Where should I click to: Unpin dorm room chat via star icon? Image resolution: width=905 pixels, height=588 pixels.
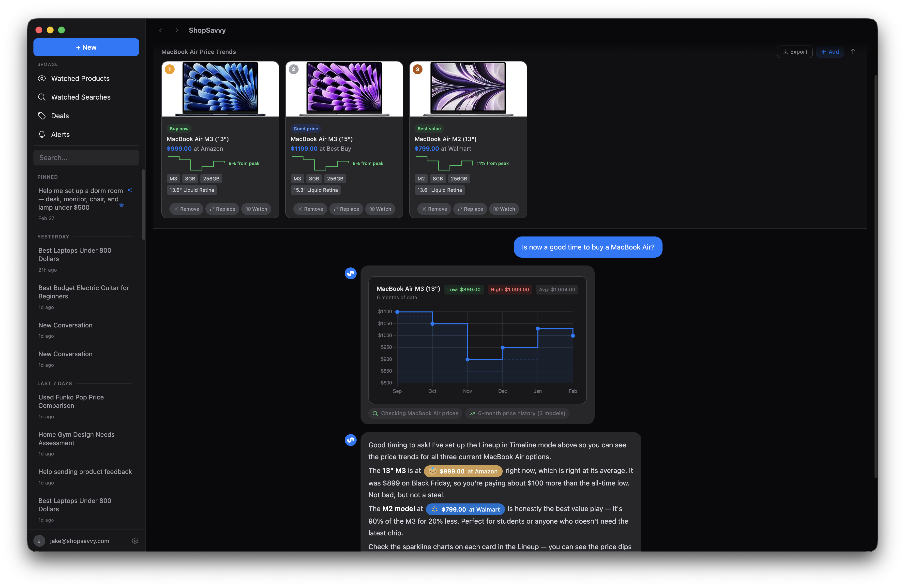[121, 205]
